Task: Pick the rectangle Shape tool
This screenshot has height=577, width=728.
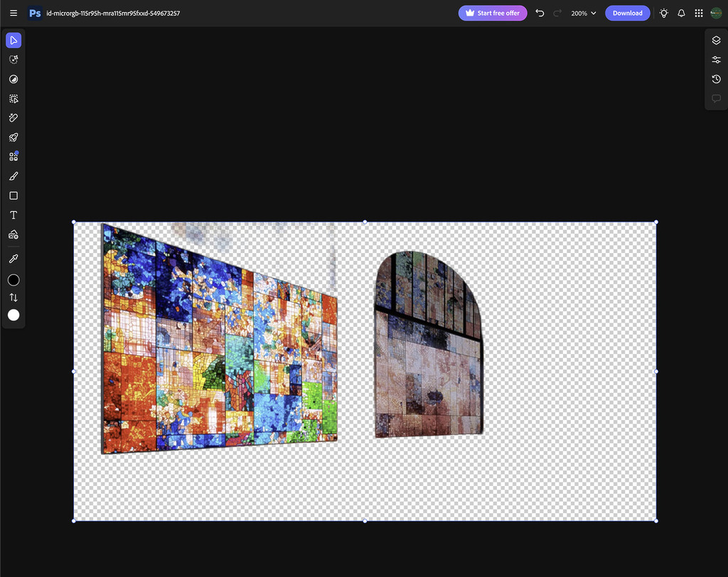Action: (14, 195)
